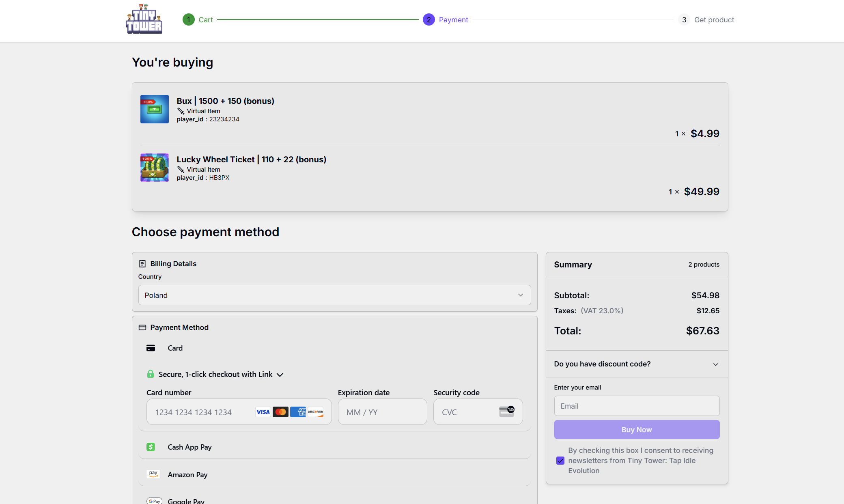Focus the Email input field
Image resolution: width=844 pixels, height=504 pixels.
[637, 406]
